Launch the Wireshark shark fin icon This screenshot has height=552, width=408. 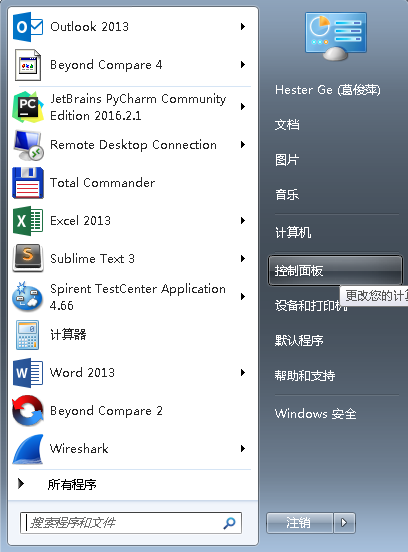(28, 449)
